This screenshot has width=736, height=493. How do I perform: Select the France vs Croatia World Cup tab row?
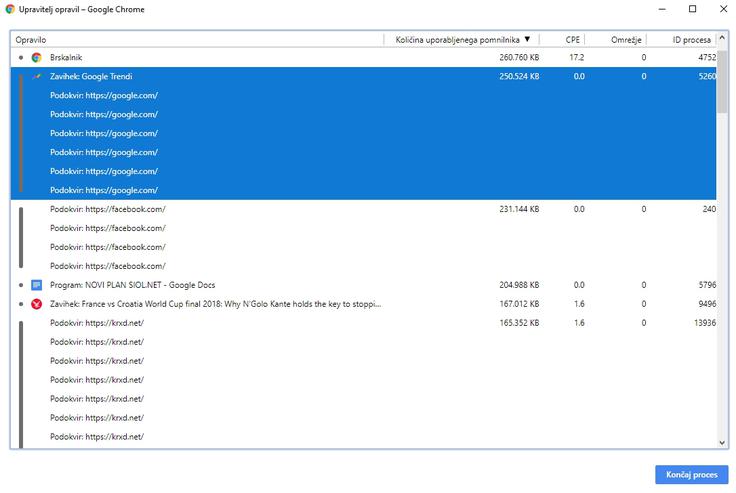coord(363,304)
